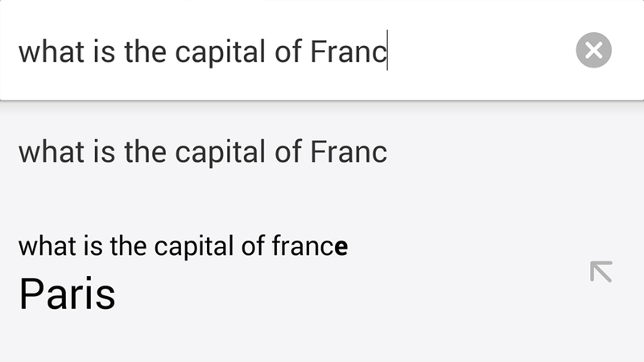Click "the" in the typed search query
Screen dimensions: 644x362
pos(146,51)
